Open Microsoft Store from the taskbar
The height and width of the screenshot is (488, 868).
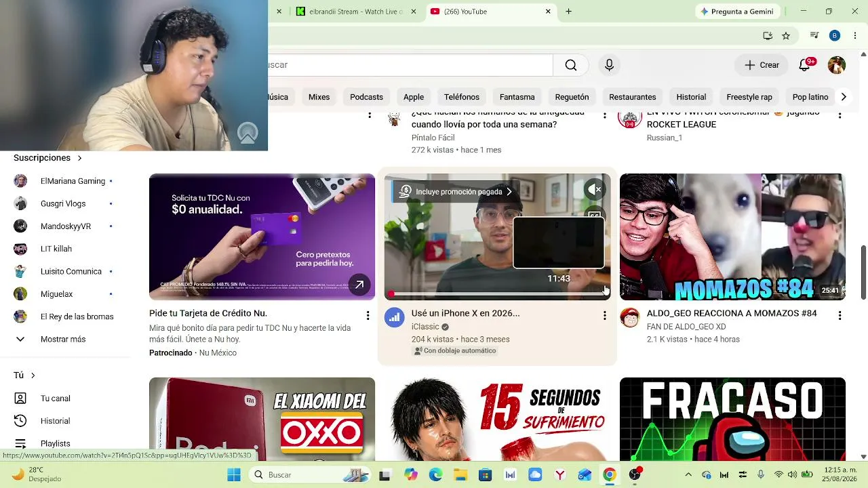485,475
